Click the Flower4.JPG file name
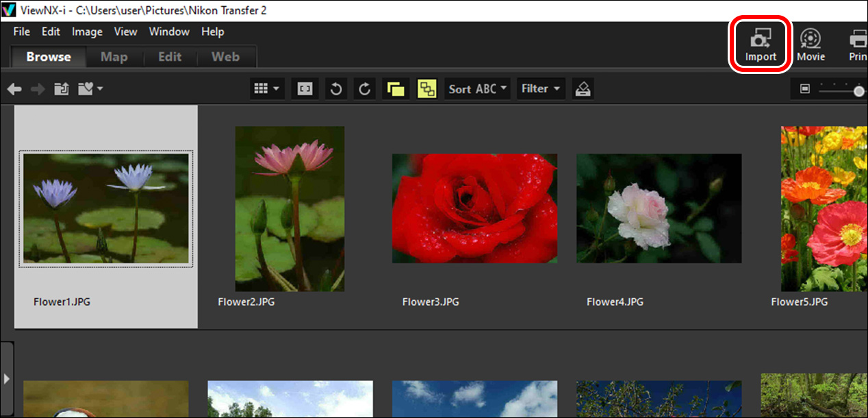Image resolution: width=868 pixels, height=418 pixels. [615, 302]
